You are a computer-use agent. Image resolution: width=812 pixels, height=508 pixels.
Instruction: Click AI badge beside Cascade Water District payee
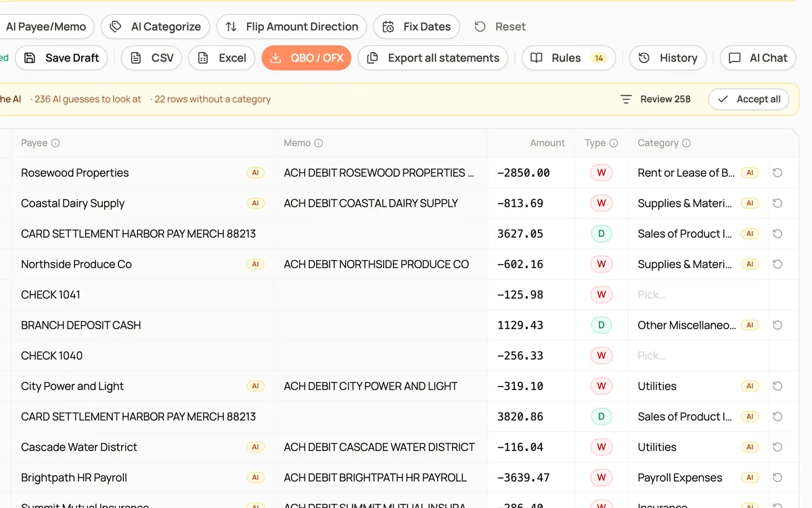click(x=255, y=447)
